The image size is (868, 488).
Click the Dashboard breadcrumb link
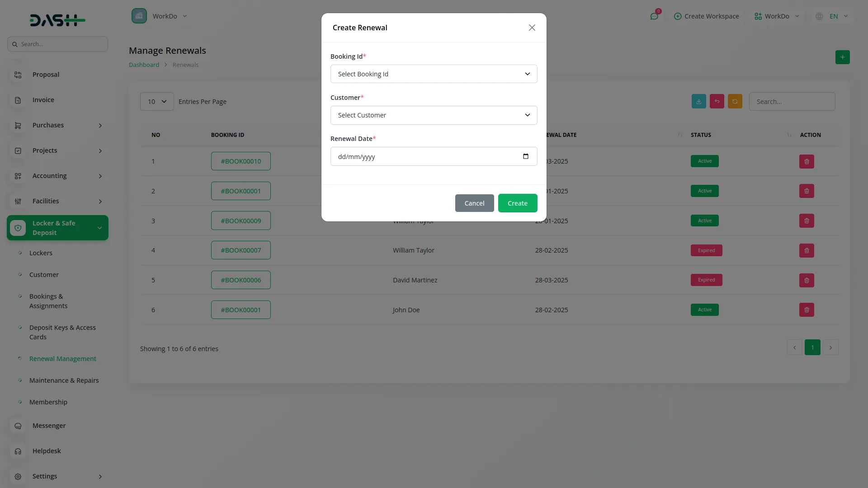point(143,64)
